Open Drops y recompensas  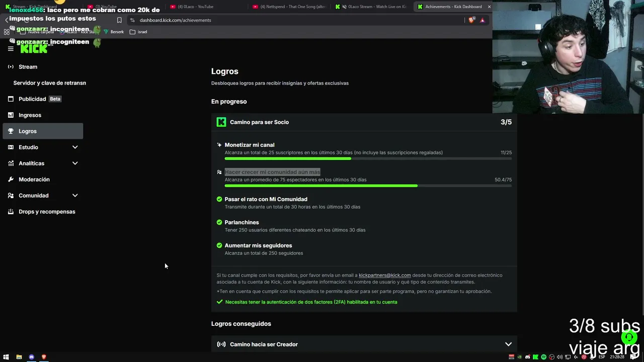(43, 212)
